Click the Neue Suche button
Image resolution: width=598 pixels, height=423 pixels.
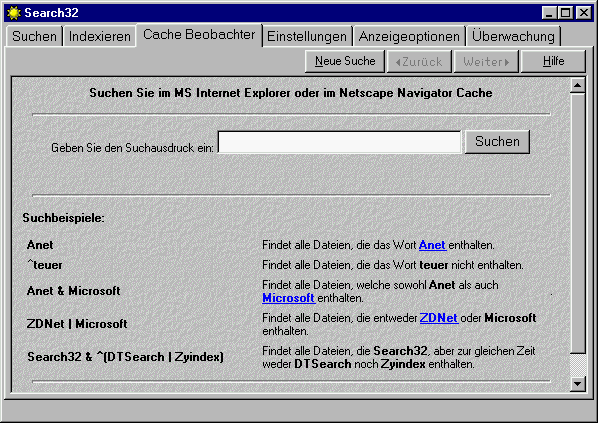(345, 61)
